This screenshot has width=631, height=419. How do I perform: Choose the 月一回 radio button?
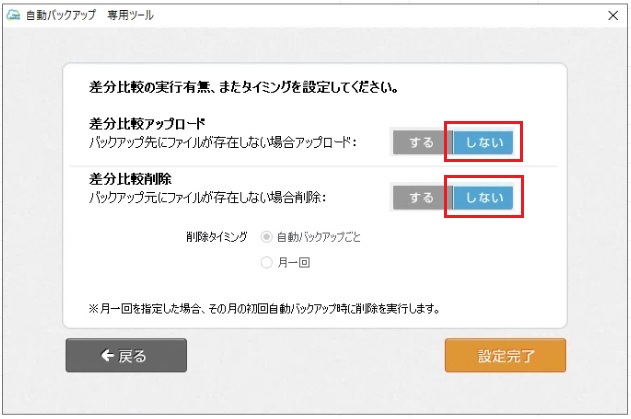(x=266, y=262)
